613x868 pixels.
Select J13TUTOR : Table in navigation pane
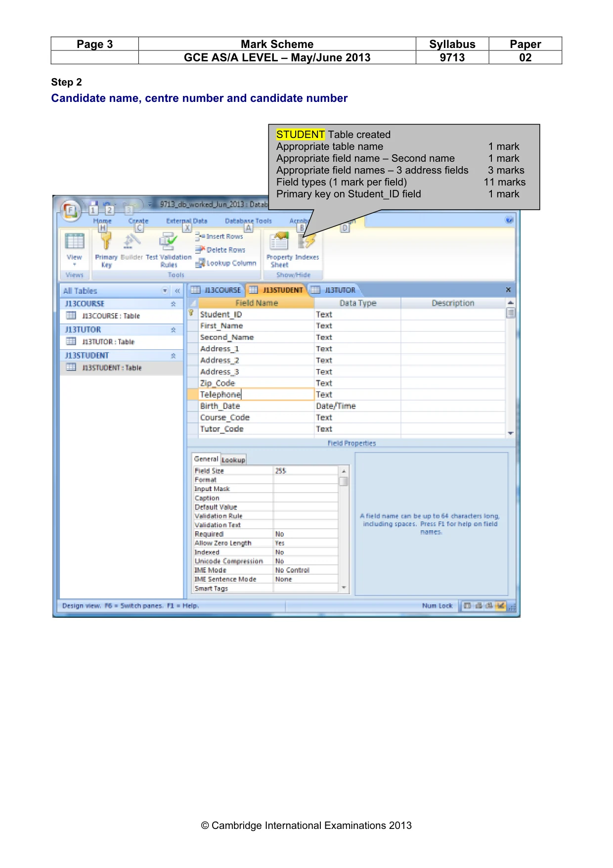[121, 342]
